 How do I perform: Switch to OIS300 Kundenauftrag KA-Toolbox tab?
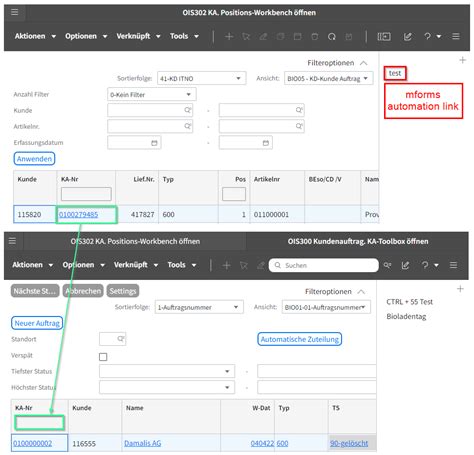358,241
